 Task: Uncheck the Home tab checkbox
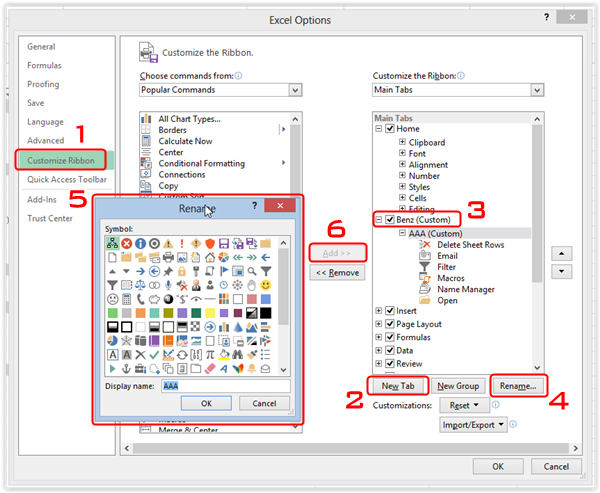tap(390, 129)
